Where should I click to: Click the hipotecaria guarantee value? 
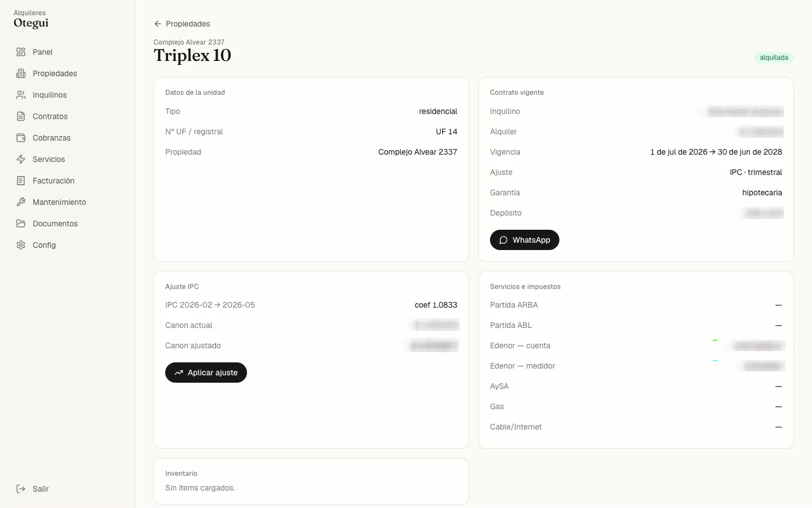pos(762,192)
